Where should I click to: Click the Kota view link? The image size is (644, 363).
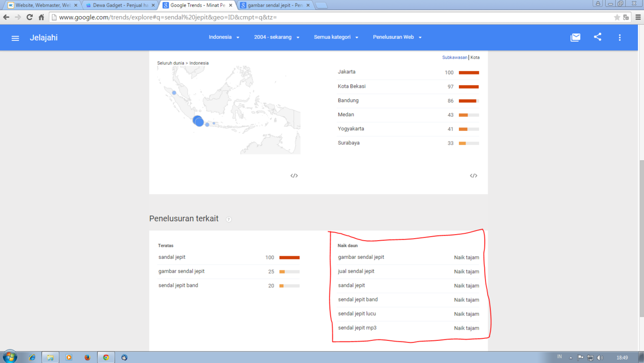tap(475, 57)
